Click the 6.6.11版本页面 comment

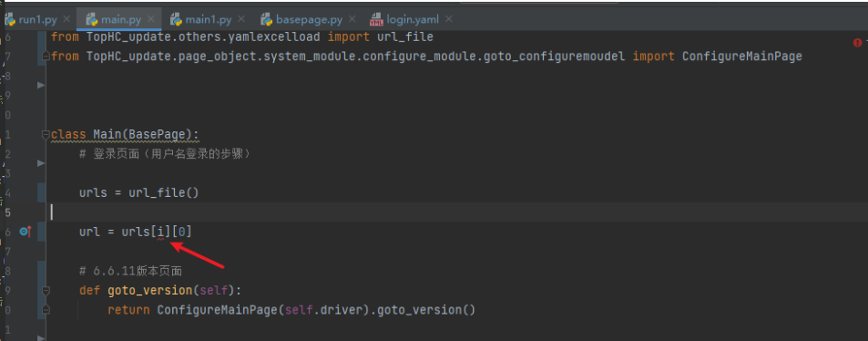pos(130,271)
